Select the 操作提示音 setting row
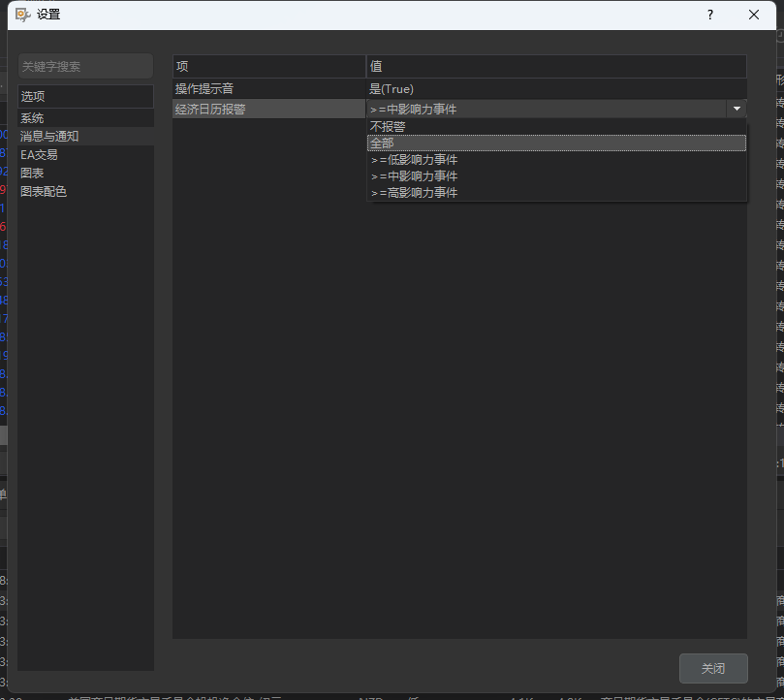 268,89
